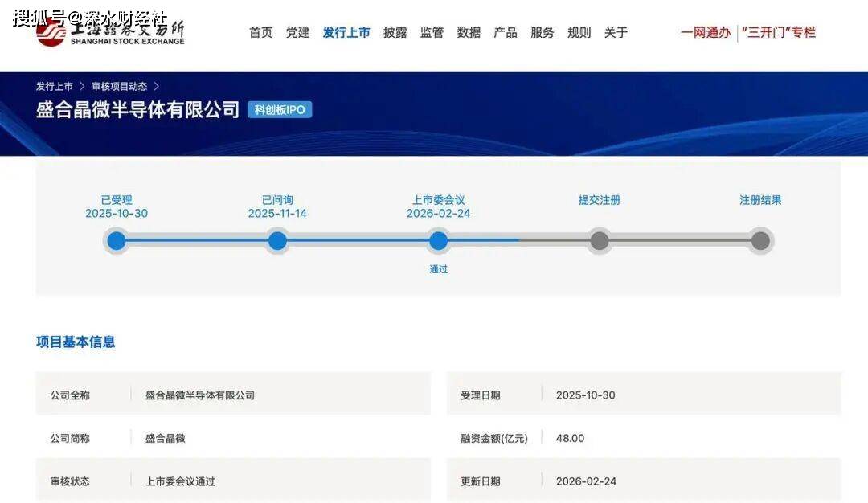Screen dimensions: 868x503
Task: Click the 科创板IPO badge
Action: coord(280,110)
